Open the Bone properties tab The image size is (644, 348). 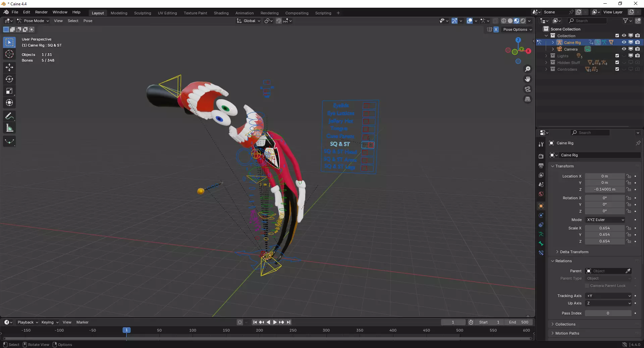click(541, 243)
